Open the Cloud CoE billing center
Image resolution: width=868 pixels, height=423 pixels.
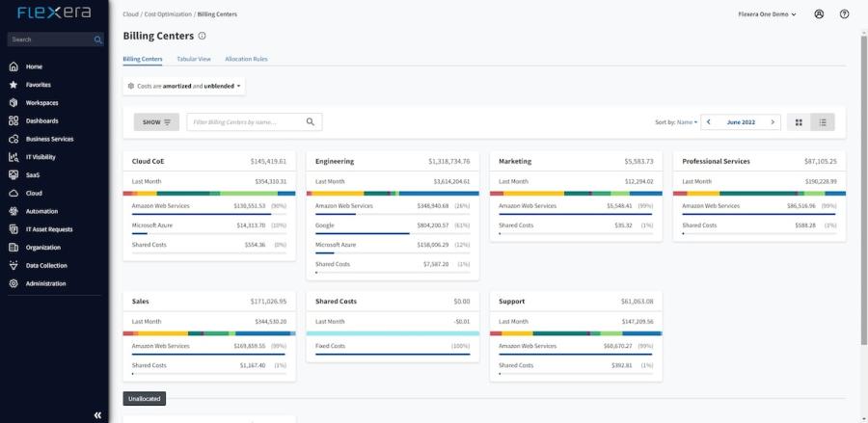point(148,162)
